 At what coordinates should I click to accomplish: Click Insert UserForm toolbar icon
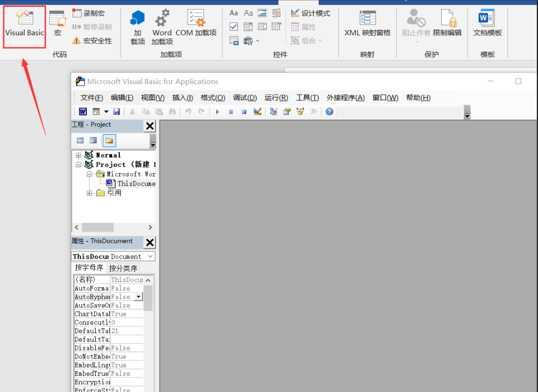point(96,112)
